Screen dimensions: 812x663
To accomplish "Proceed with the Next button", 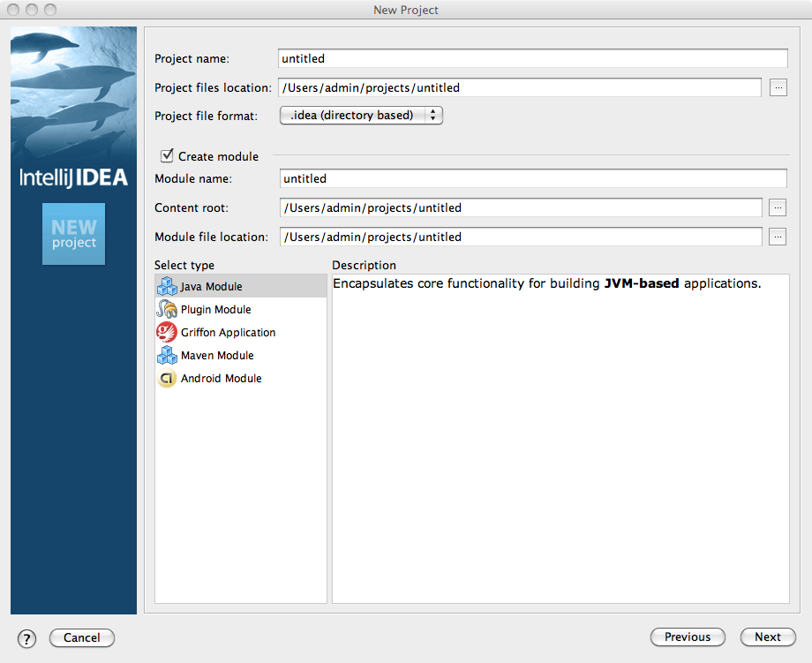I will click(768, 637).
